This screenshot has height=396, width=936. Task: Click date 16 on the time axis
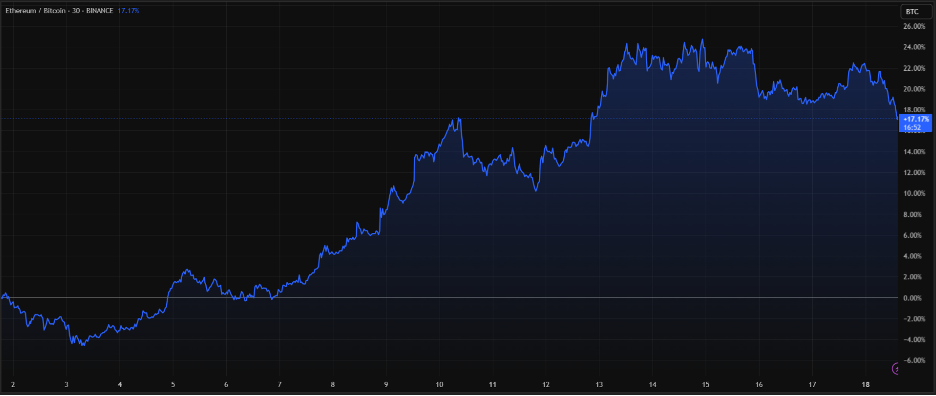(759, 385)
